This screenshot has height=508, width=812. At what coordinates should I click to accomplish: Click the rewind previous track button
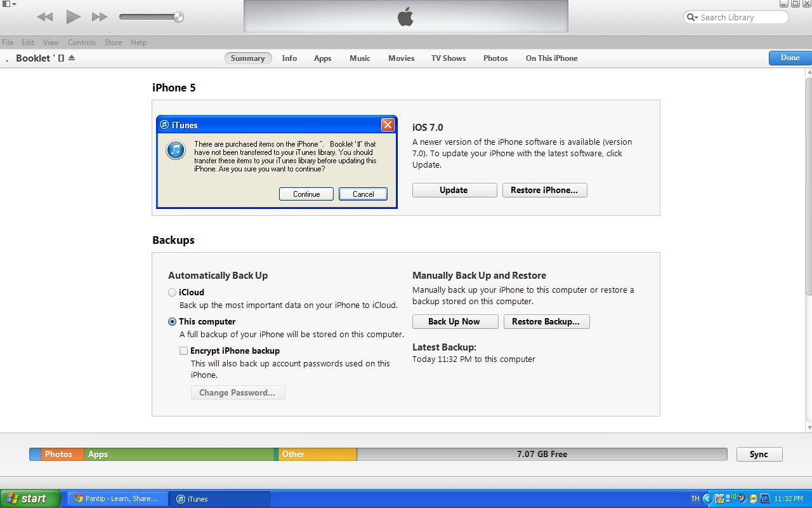tap(44, 17)
